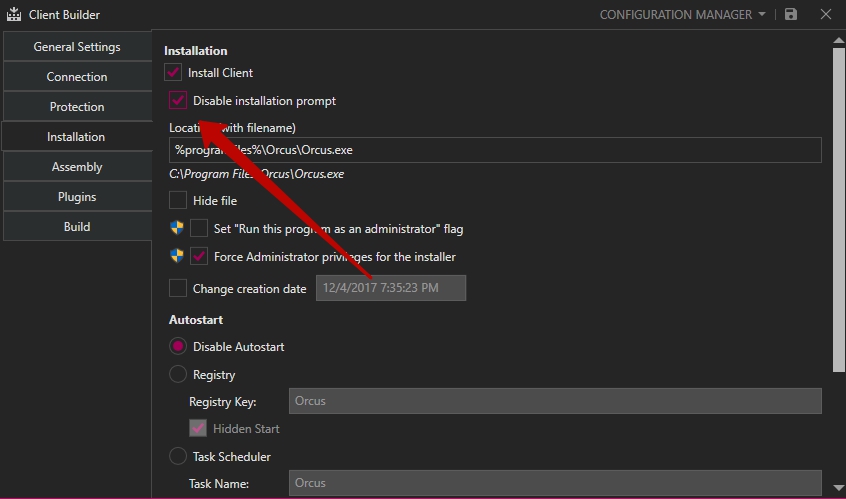Close the Client Builder window
The width and height of the screenshot is (846, 499).
[x=825, y=15]
